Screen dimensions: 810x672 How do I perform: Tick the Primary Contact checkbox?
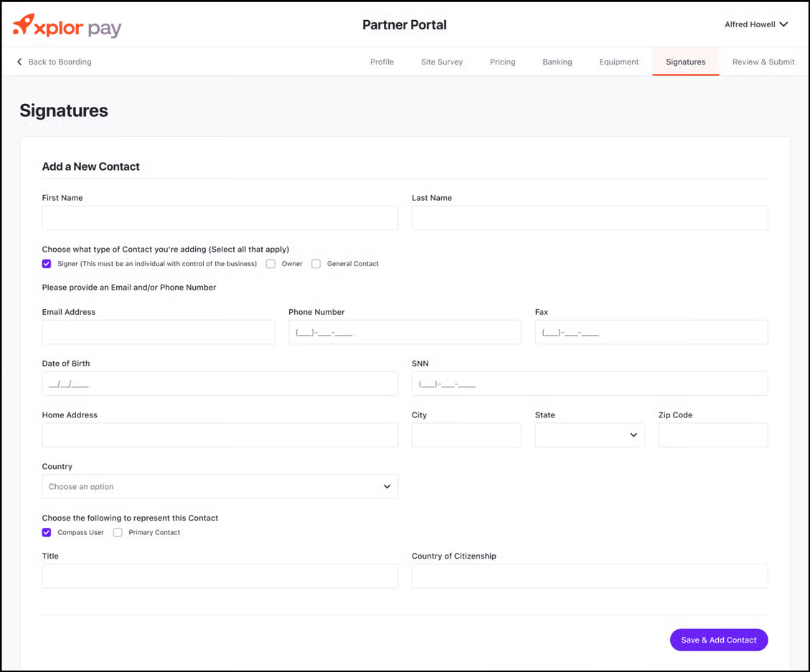click(x=118, y=533)
